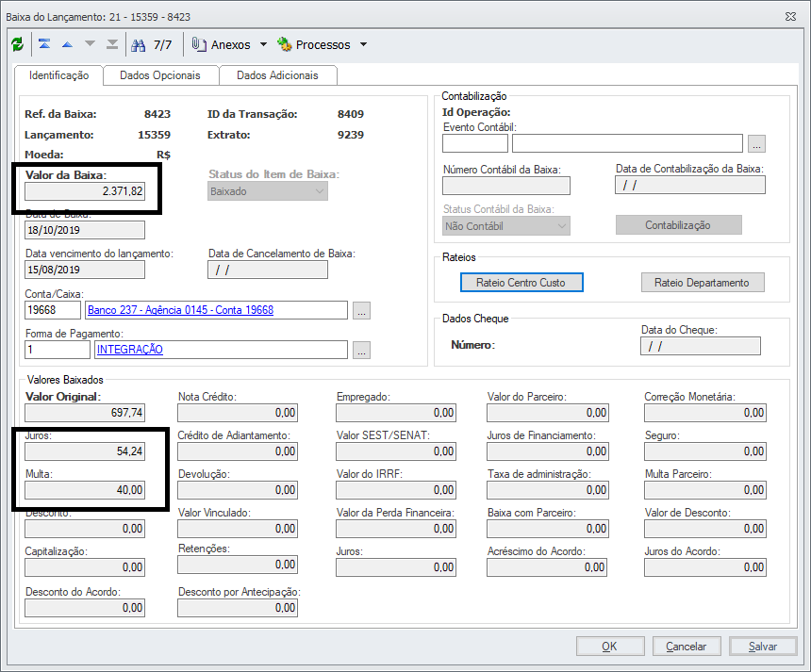The height and width of the screenshot is (672, 811).
Task: Click the Conta/Caixa code field 19668
Action: pyautogui.click(x=53, y=310)
